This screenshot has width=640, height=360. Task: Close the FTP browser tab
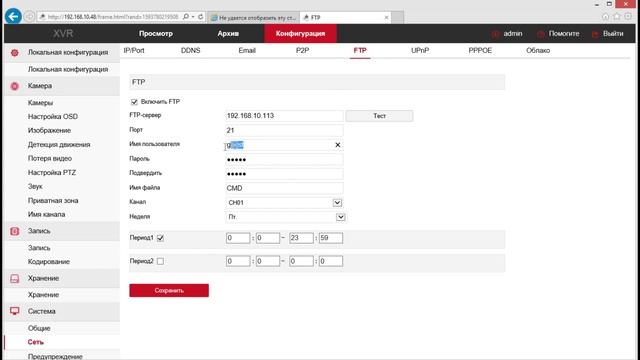pos(386,18)
